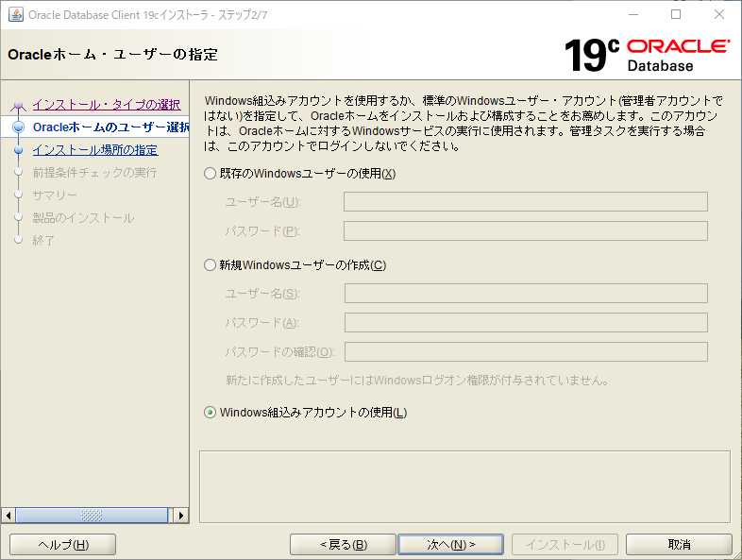Select 新規Windowsユーザーの作成 radio button
742x560 pixels.
click(x=211, y=265)
